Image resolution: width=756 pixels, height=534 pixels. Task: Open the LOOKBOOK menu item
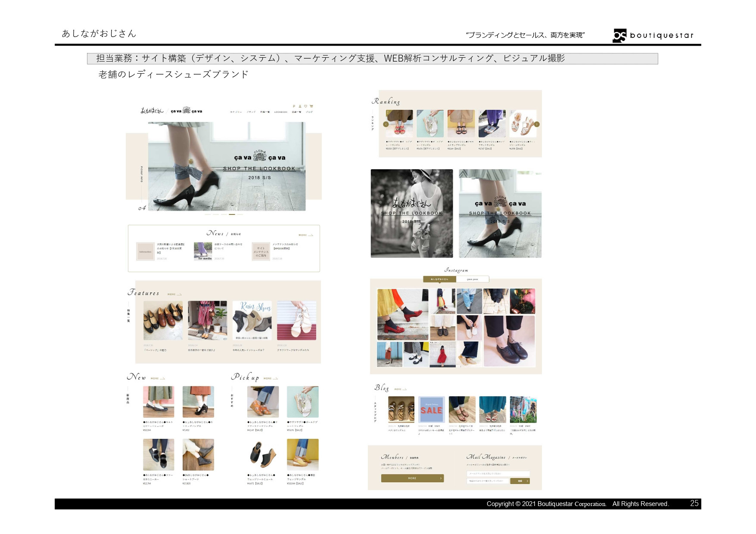click(x=280, y=112)
